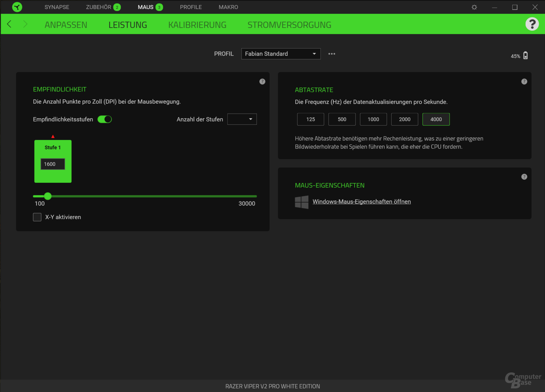This screenshot has width=545, height=392.
Task: Click Razer Viper V2 Pro White Edition label
Action: (273, 386)
